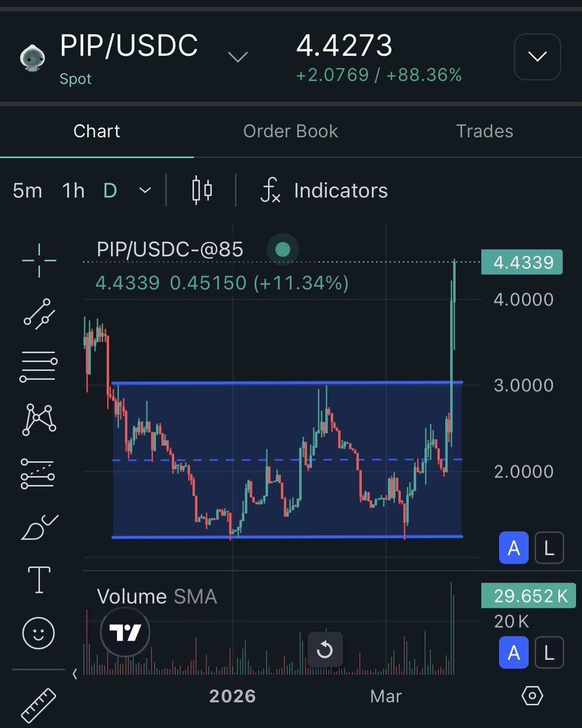Open chart settings via gear icon
Viewport: 582px width, 728px height.
pyautogui.click(x=532, y=696)
